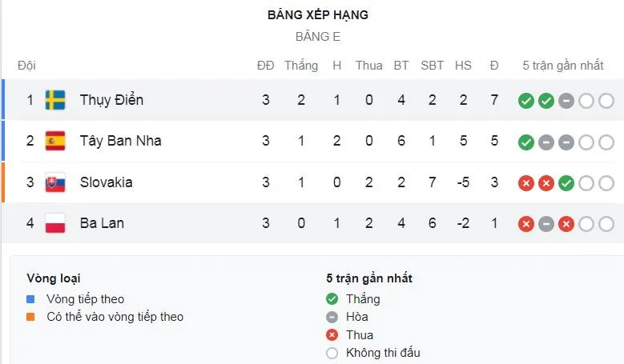Click the Spain flag icon

(55, 141)
